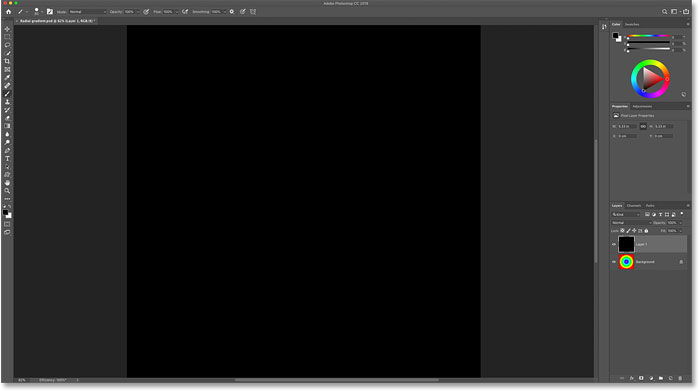The image size is (700, 392).
Task: Open the Color panel menu
Action: point(688,24)
